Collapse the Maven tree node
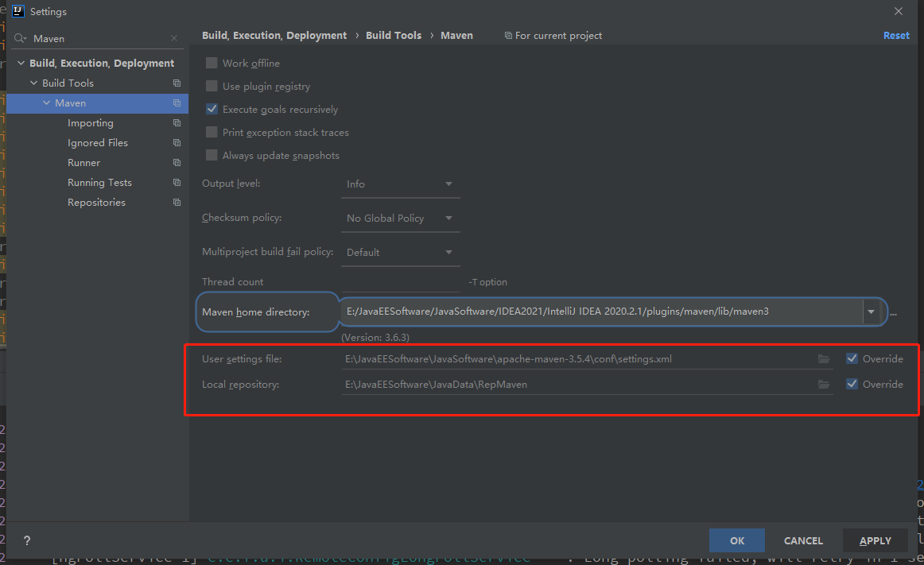924x565 pixels. click(x=47, y=103)
